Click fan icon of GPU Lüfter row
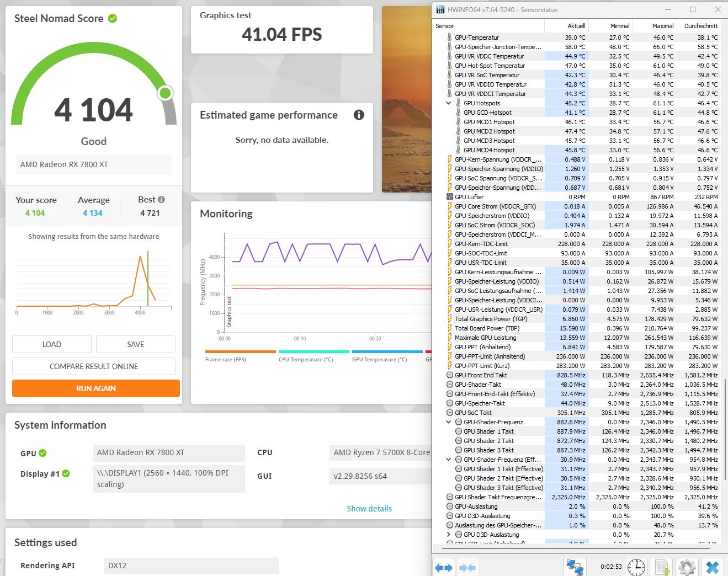Image resolution: width=728 pixels, height=576 pixels. click(449, 197)
